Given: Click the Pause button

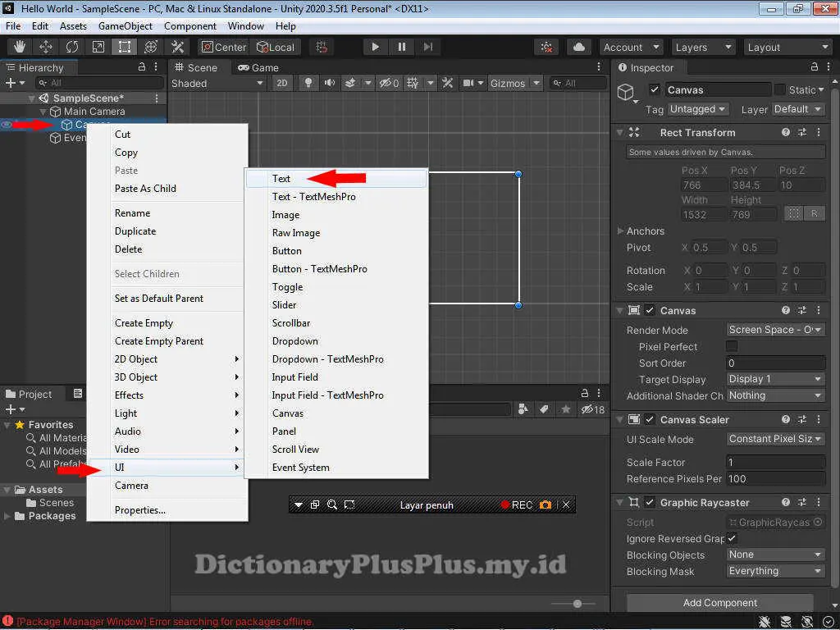Looking at the screenshot, I should pos(402,47).
